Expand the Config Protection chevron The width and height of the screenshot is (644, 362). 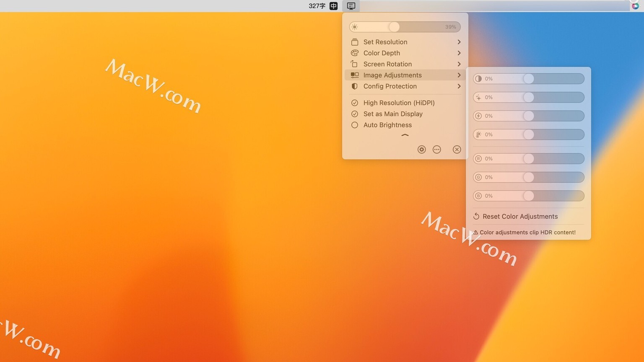pyautogui.click(x=459, y=86)
